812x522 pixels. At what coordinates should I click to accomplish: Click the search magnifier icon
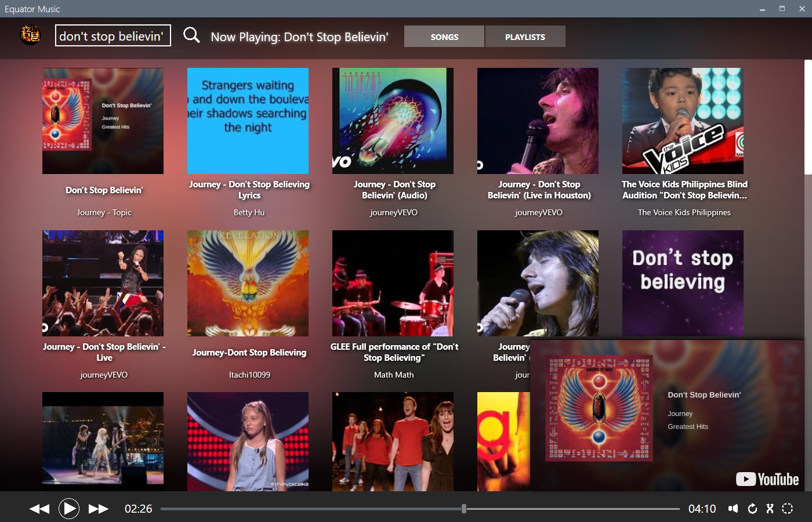point(191,35)
